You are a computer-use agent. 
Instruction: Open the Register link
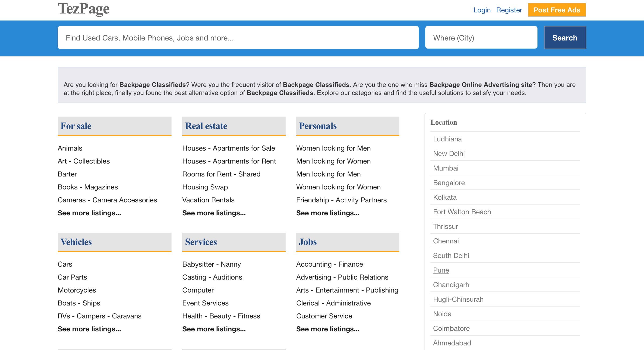[509, 10]
